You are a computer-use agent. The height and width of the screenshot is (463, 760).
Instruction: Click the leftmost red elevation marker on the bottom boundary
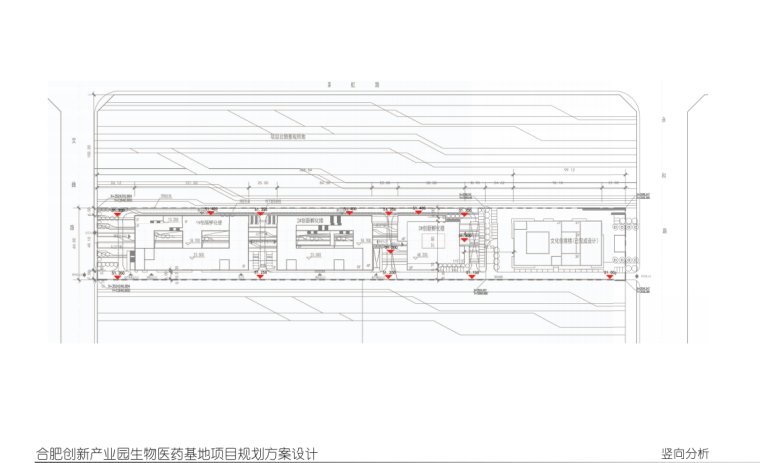click(118, 276)
